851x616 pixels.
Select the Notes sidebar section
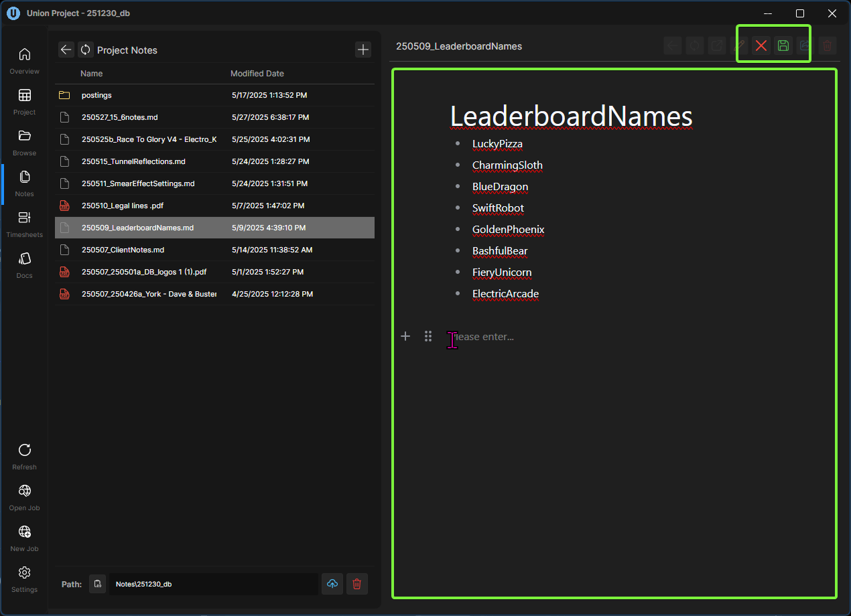click(24, 183)
